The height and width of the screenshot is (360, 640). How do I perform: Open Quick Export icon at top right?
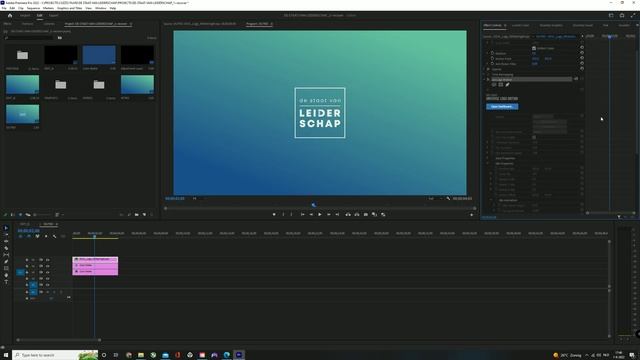click(x=622, y=16)
